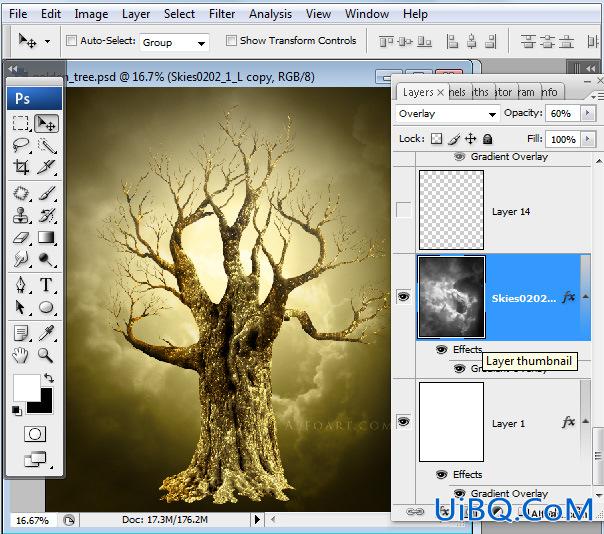Viewport: 604px width, 534px height.
Task: Show the hidden Layer 14
Action: tap(403, 210)
